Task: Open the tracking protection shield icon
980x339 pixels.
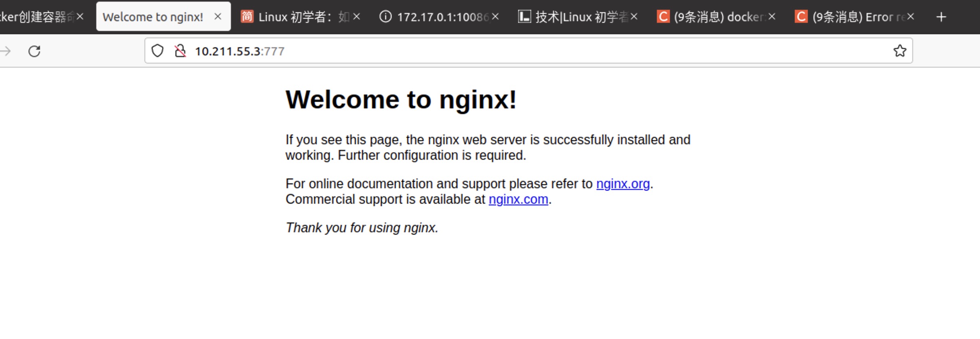Action: 157,51
